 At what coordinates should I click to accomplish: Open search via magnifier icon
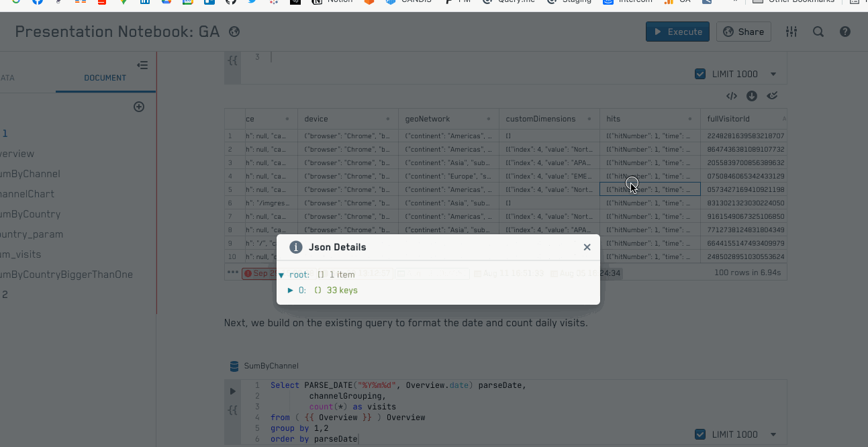tap(818, 32)
